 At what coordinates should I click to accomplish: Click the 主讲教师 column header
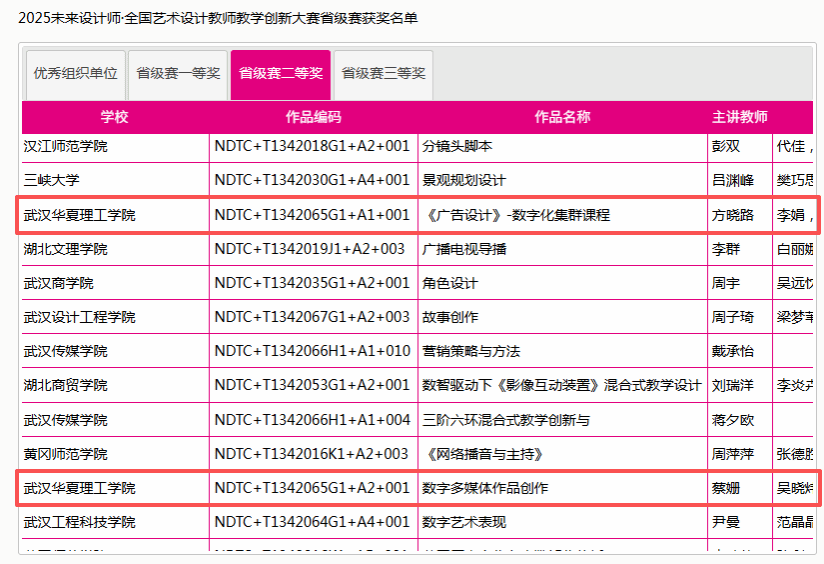click(x=739, y=117)
